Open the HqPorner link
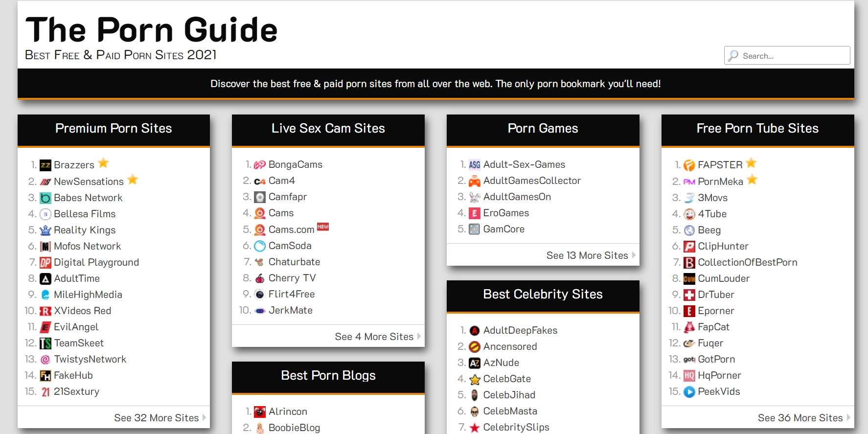868x434 pixels. [x=719, y=375]
